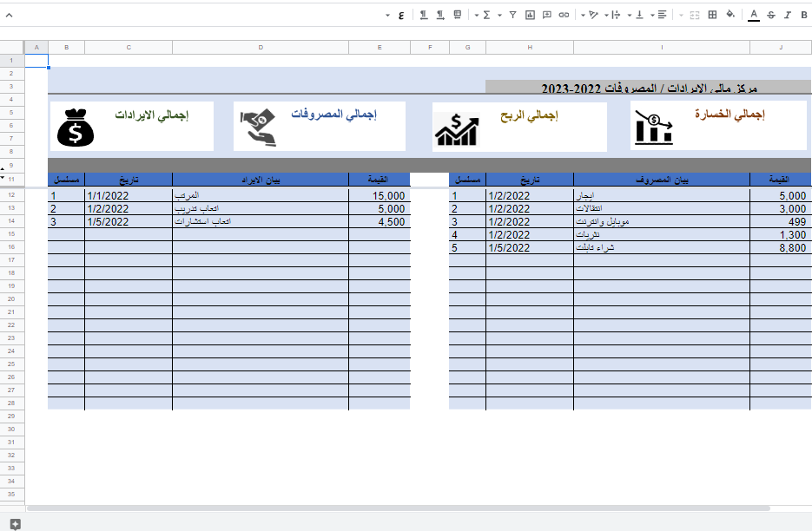812x531 pixels.
Task: Insert a chart using the chart icon
Action: coord(530,15)
